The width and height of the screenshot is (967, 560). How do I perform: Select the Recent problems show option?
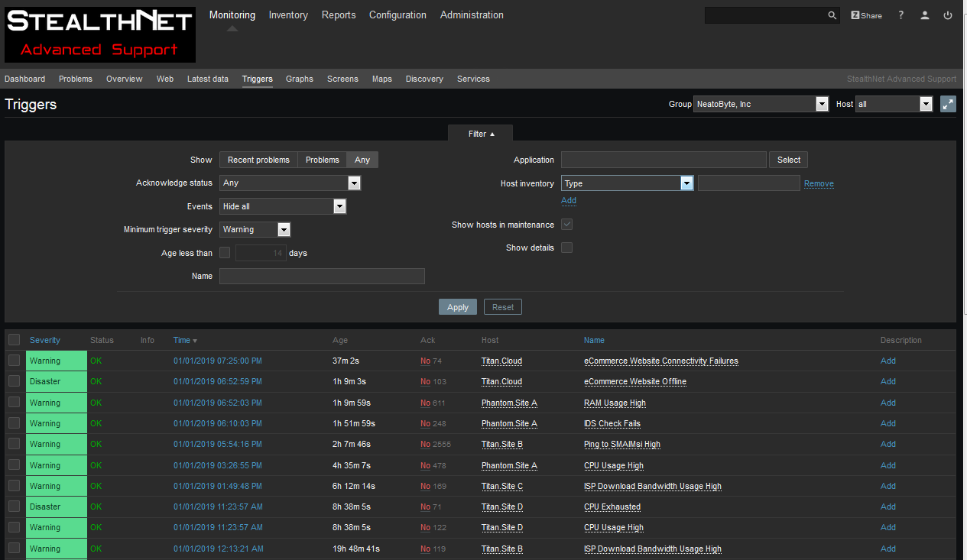click(258, 160)
